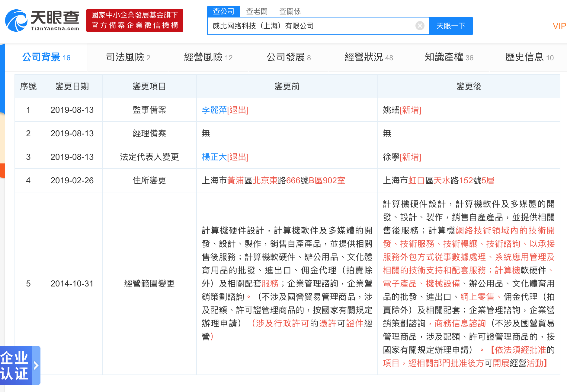Click the red 國家中小企業發展基金 banner
Viewport: 567px width, 392px height.
click(x=135, y=21)
